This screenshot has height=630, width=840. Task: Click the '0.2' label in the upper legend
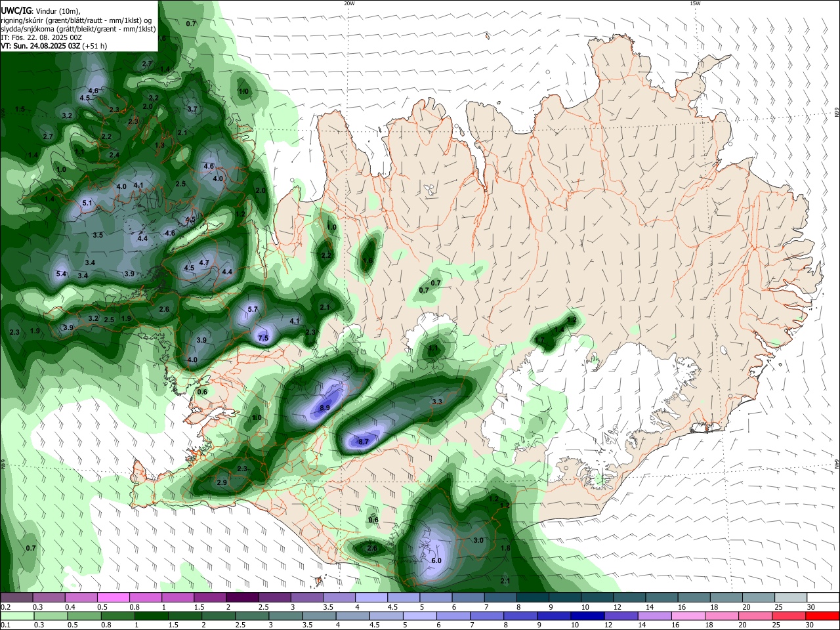[5, 607]
